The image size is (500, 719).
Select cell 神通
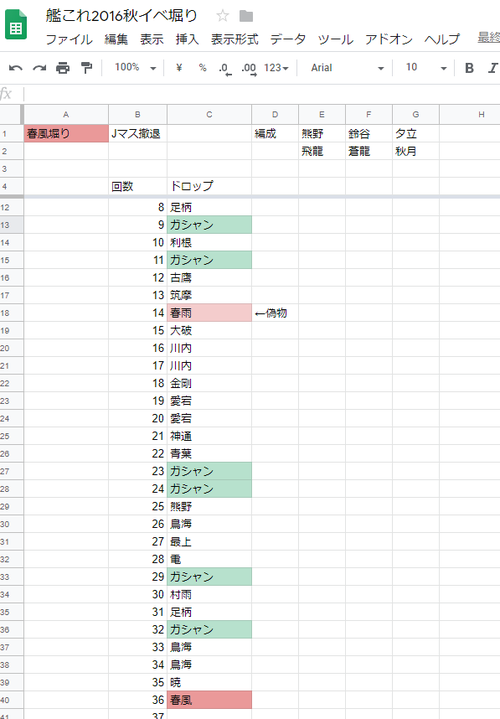tap(209, 436)
